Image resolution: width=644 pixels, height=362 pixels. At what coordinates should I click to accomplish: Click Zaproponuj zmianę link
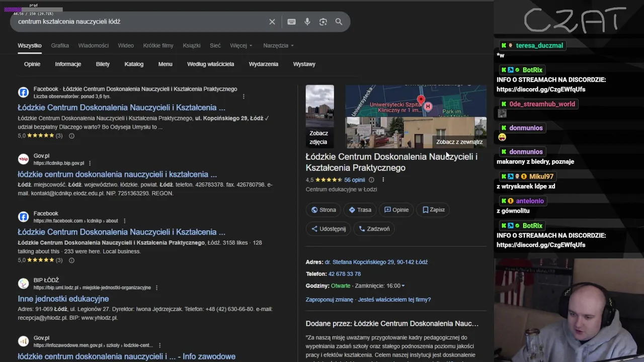(330, 300)
